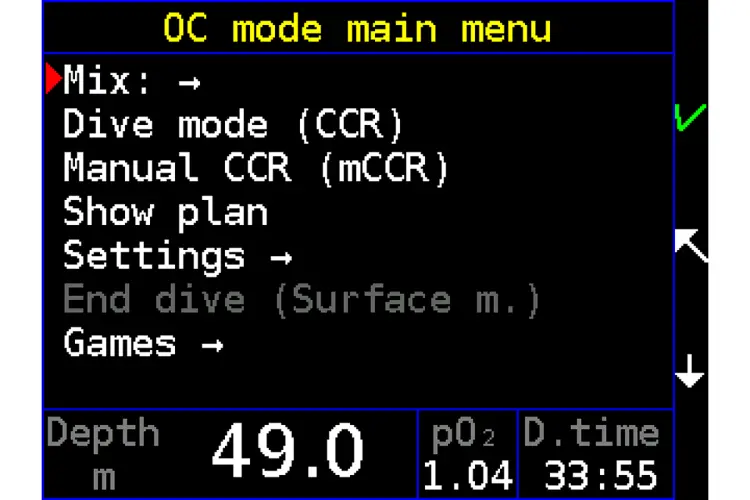The width and height of the screenshot is (750, 500).
Task: Click the pO2 label
Action: (x=465, y=435)
